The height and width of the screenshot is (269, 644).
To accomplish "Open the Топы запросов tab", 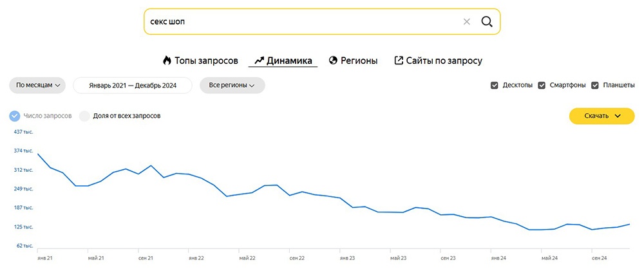I will point(200,60).
